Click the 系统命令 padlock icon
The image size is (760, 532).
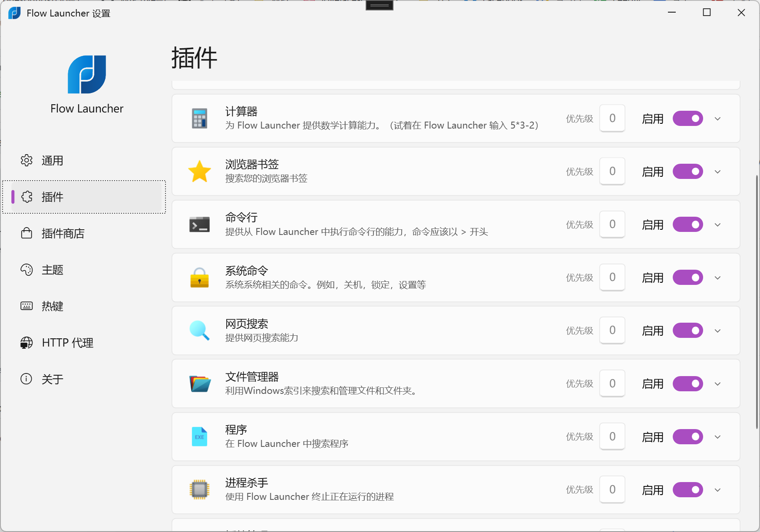click(199, 278)
